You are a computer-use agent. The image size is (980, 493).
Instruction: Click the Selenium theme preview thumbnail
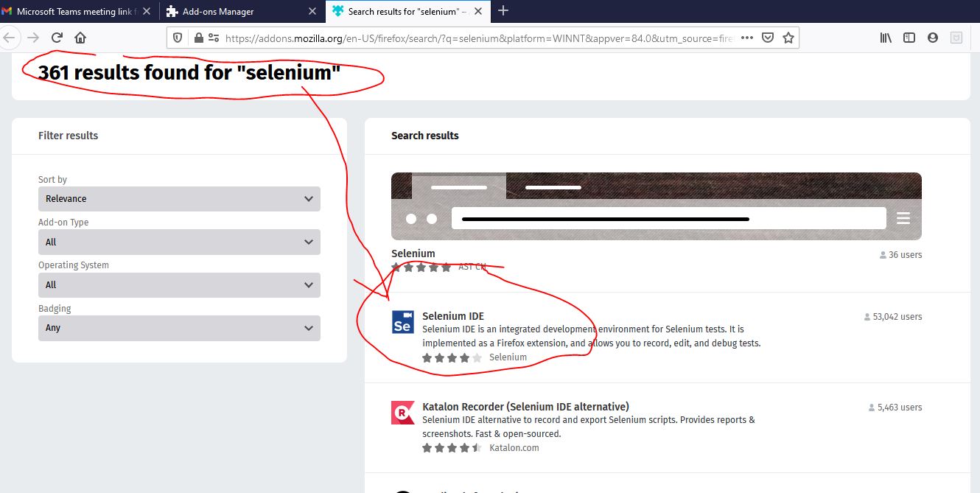tap(656, 206)
